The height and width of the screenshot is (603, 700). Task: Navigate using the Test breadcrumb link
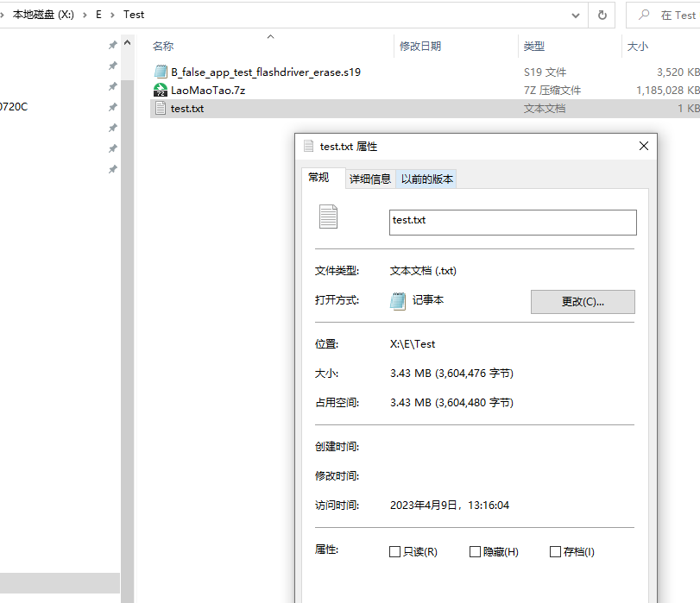[134, 15]
